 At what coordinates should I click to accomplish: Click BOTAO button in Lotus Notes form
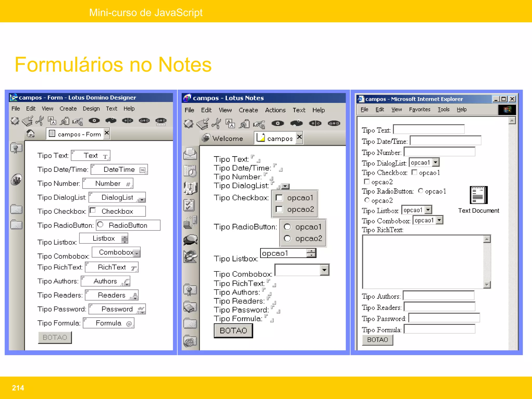233,330
